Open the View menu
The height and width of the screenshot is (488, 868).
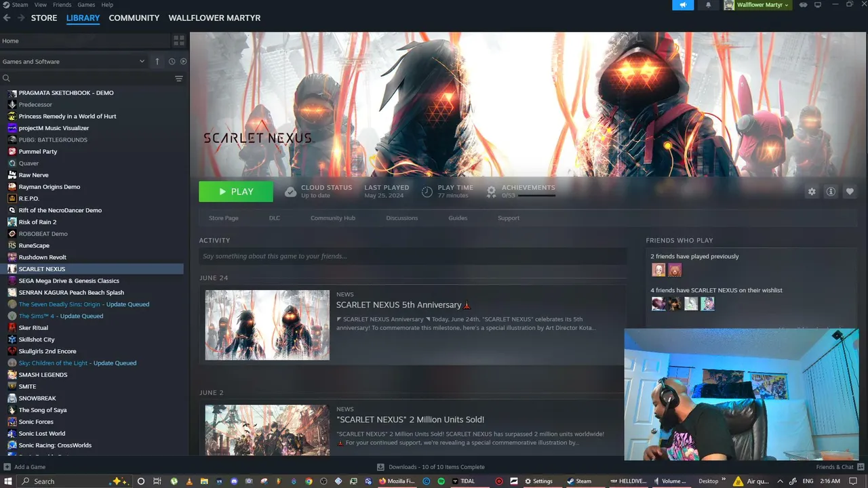[40, 5]
